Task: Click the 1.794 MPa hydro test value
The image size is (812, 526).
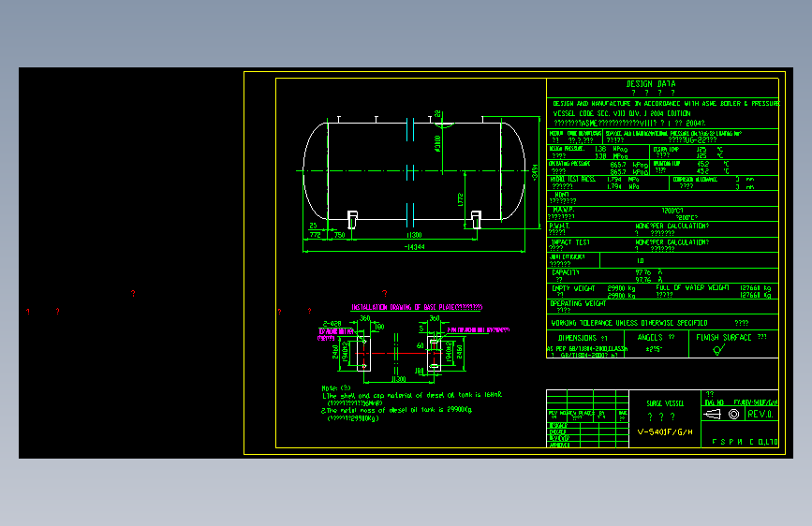Action: coord(623,180)
